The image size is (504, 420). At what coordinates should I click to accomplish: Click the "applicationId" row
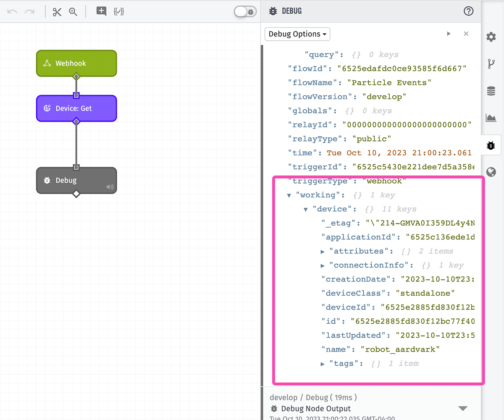click(398, 237)
